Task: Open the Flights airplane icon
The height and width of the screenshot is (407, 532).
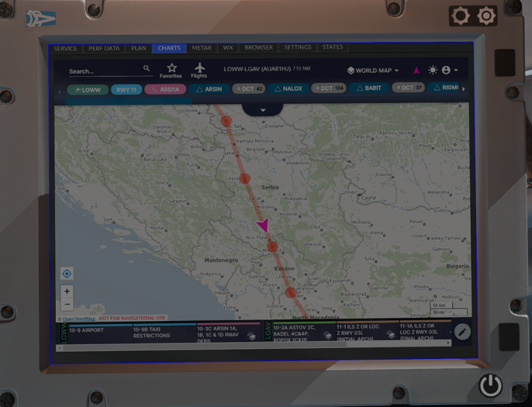Action: click(x=199, y=70)
